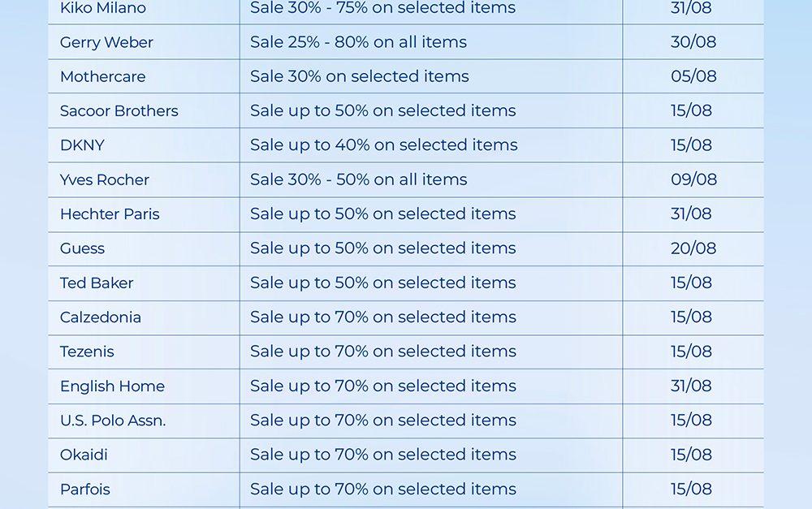Click the U.S. Polo Assn. brand cell

point(113,421)
